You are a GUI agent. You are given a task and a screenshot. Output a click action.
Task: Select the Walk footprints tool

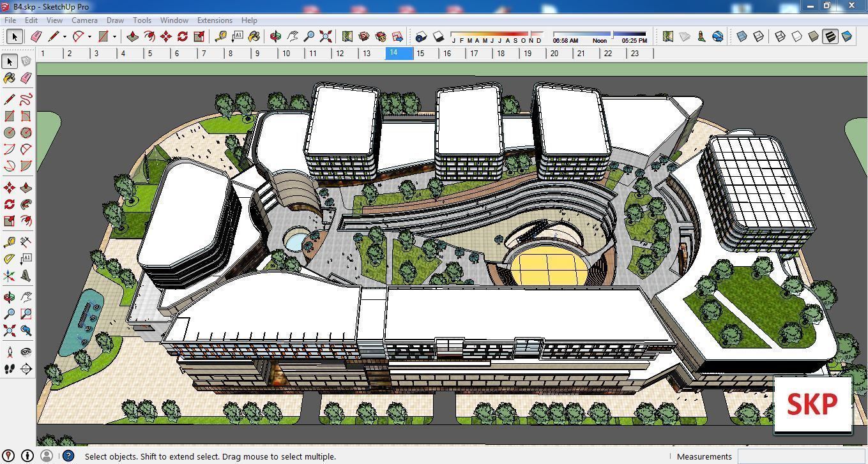[x=9, y=369]
